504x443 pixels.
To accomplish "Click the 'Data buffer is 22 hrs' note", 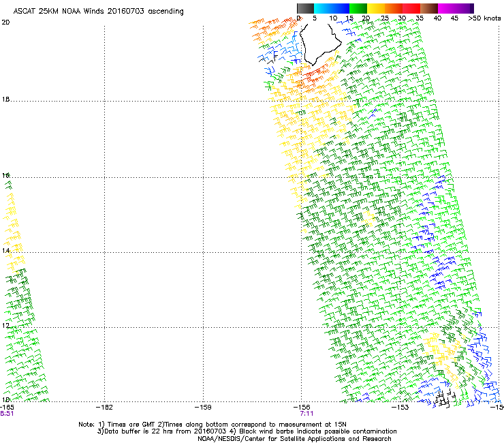I will coord(140,431).
